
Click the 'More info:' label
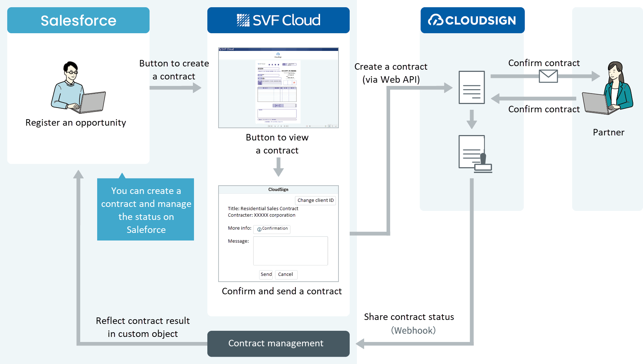click(x=239, y=228)
